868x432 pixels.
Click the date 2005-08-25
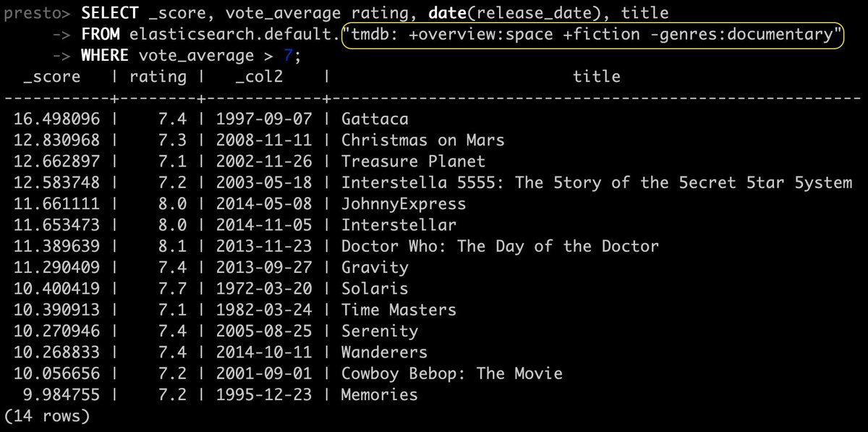264,331
